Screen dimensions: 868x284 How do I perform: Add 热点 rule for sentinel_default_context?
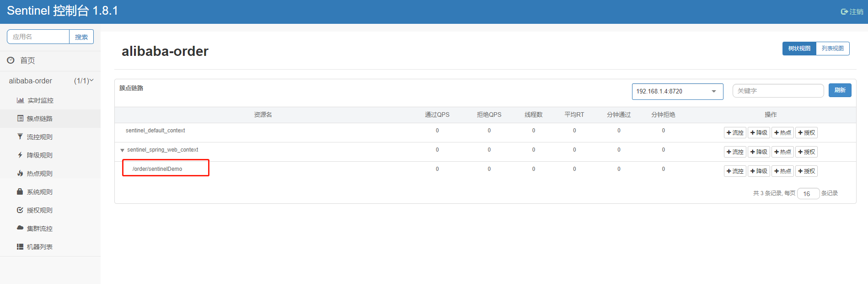pyautogui.click(x=782, y=133)
